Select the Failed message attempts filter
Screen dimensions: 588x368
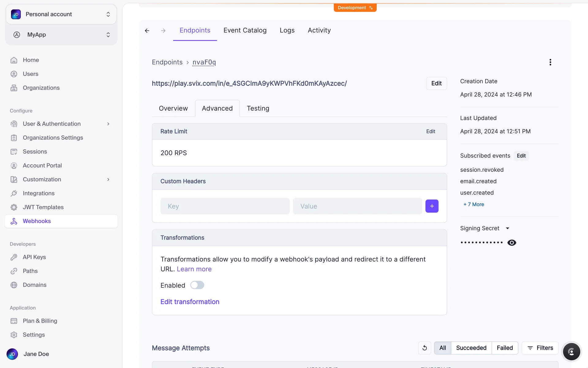(504, 348)
